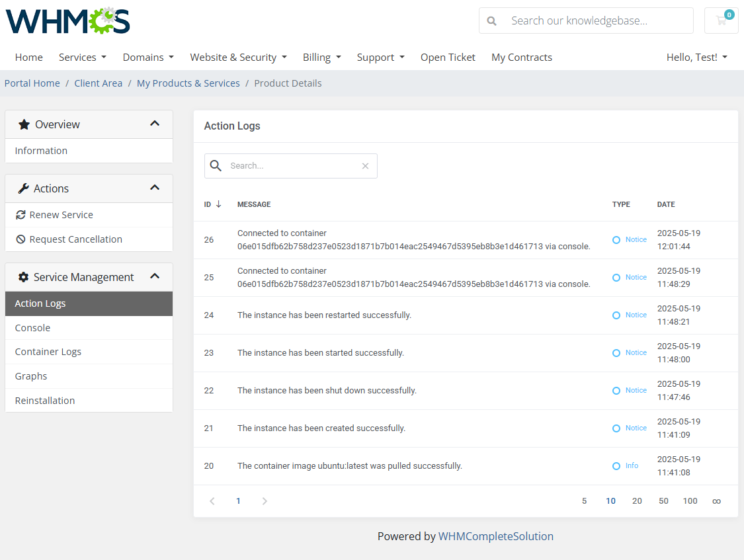Open Graphs in the sidebar
The image size is (744, 560).
pos(89,376)
